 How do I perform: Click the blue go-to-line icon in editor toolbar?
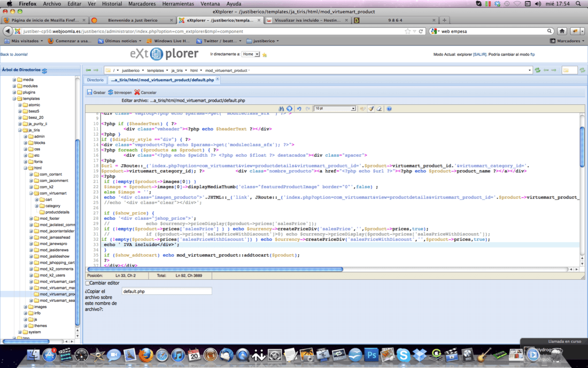tap(290, 109)
